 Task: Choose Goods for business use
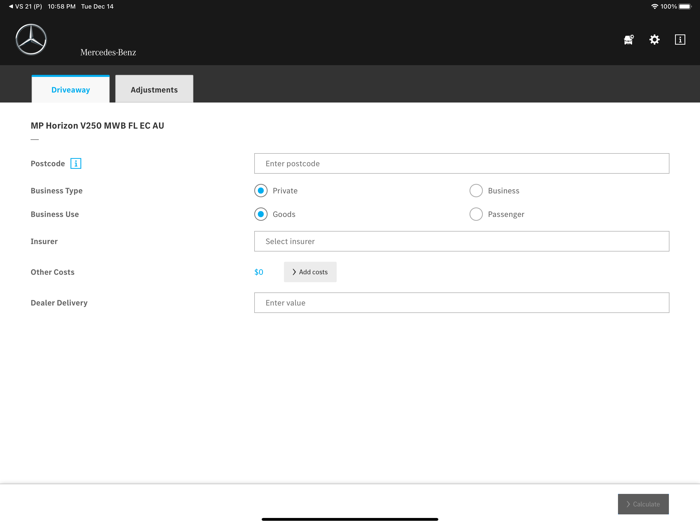pyautogui.click(x=261, y=214)
